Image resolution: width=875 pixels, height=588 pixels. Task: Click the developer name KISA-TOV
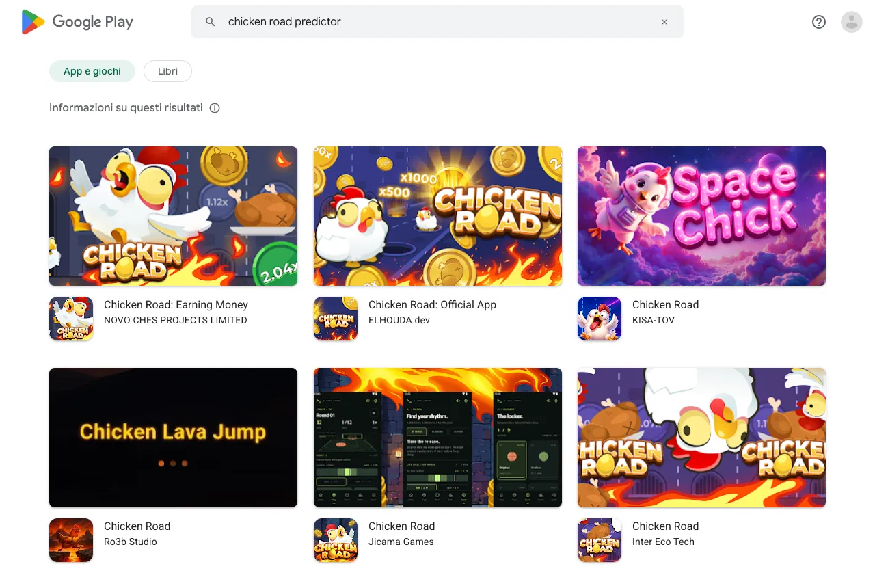pos(654,320)
